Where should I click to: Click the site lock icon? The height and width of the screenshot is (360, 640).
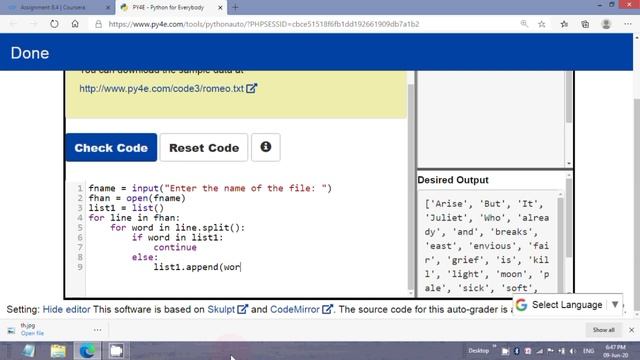point(98,24)
